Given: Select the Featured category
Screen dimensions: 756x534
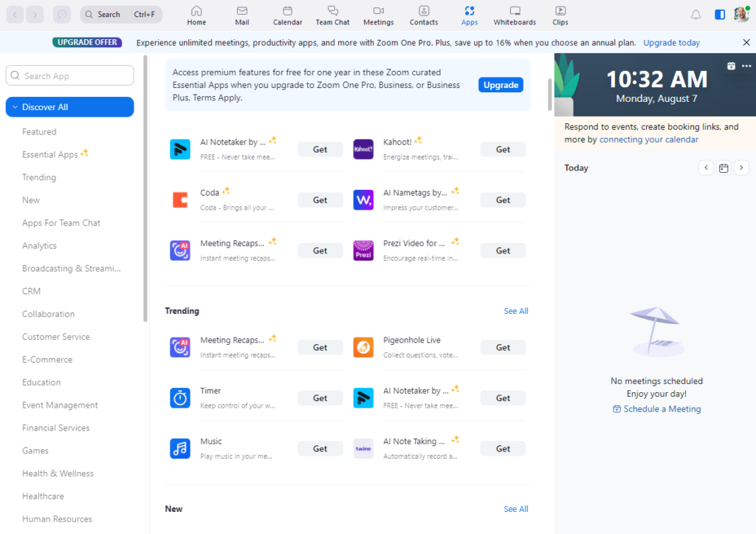Looking at the screenshot, I should [39, 131].
